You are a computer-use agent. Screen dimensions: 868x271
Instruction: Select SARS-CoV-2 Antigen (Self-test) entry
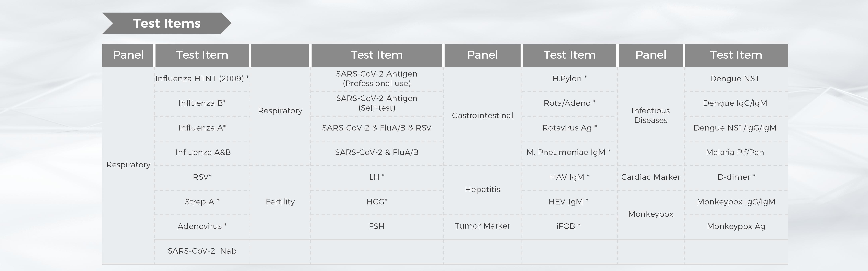point(377,103)
